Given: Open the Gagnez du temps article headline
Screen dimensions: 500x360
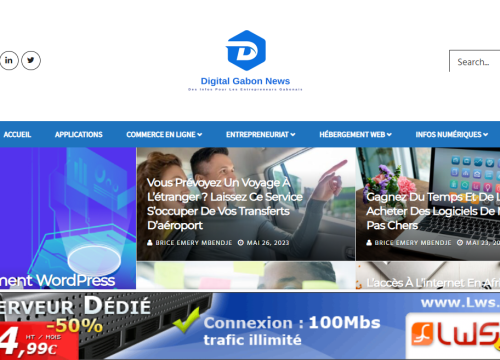Looking at the screenshot, I should tap(433, 211).
